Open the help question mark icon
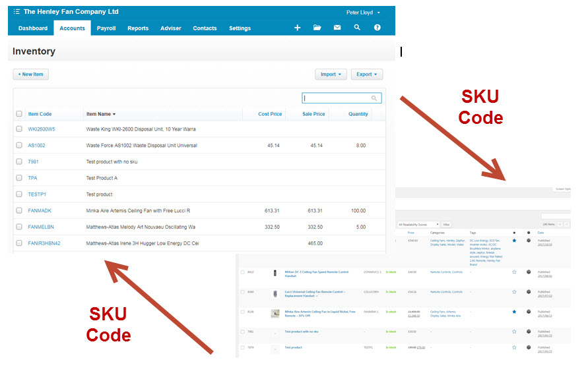The image size is (588, 379). [377, 28]
